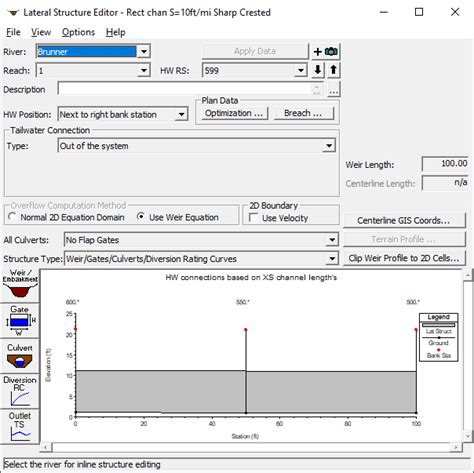This screenshot has height=473, width=474.
Task: Move to previous structure with up arrow
Action: click(x=333, y=70)
